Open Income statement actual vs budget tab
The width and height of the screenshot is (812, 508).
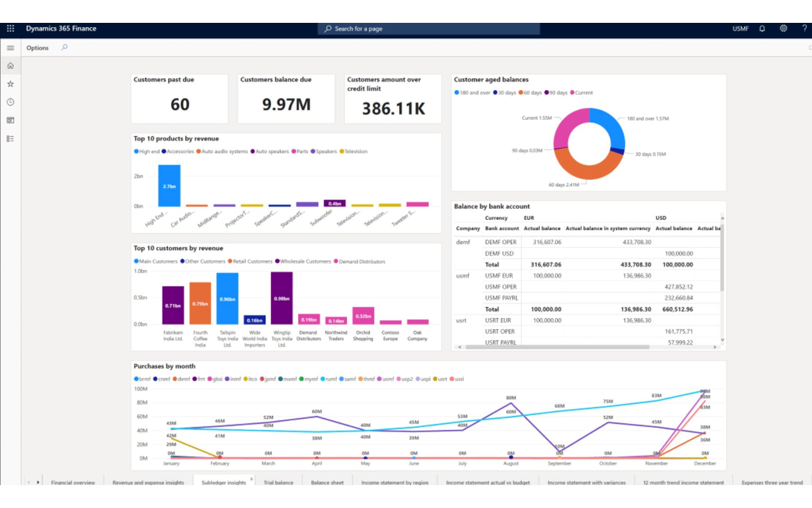click(488, 482)
